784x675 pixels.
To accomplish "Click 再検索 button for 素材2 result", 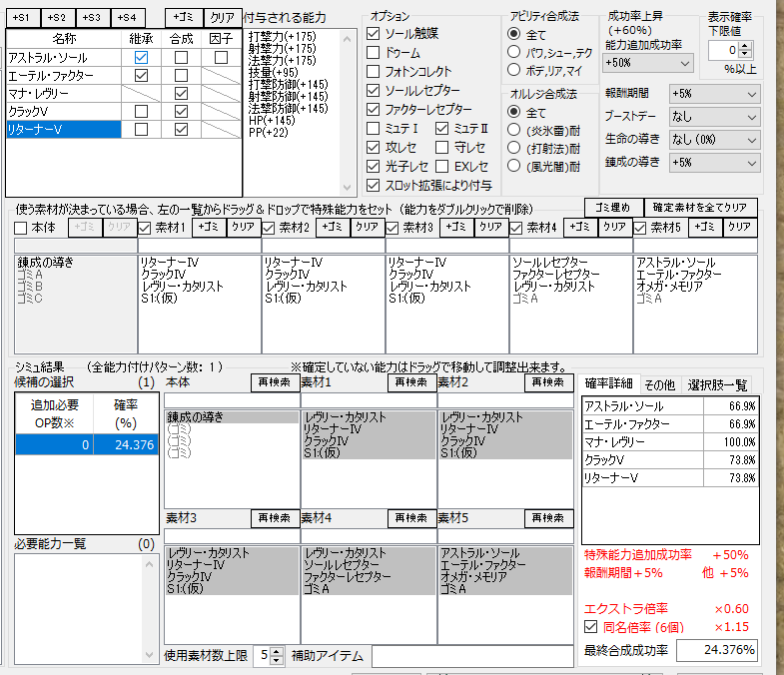I will tap(548, 383).
